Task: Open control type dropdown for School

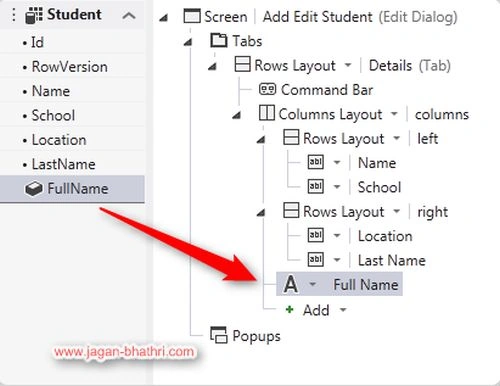Action: pos(337,187)
